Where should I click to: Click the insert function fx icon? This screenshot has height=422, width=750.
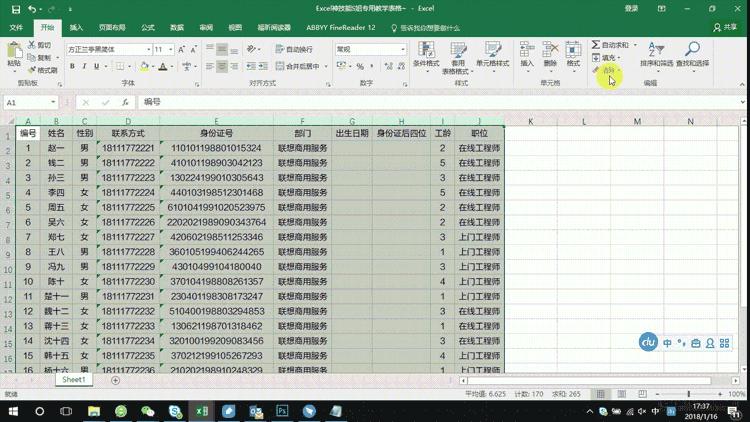(125, 102)
